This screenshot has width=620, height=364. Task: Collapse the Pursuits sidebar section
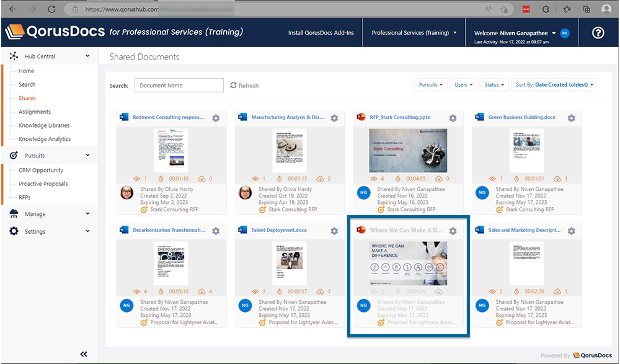click(88, 156)
